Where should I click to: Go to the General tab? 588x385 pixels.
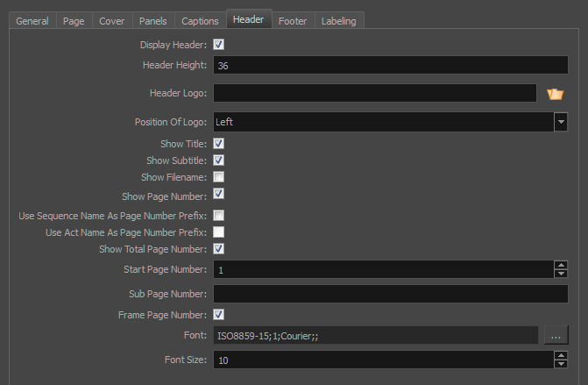pos(32,21)
